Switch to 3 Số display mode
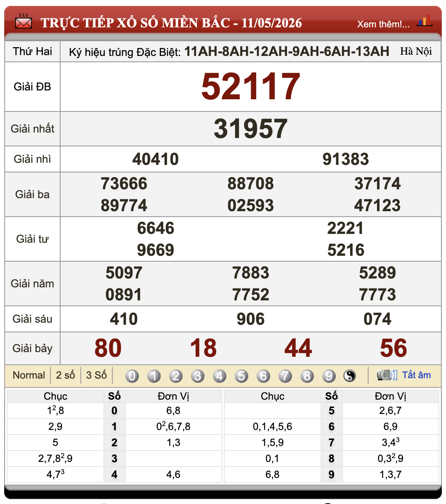This screenshot has width=446, height=504. point(96,375)
